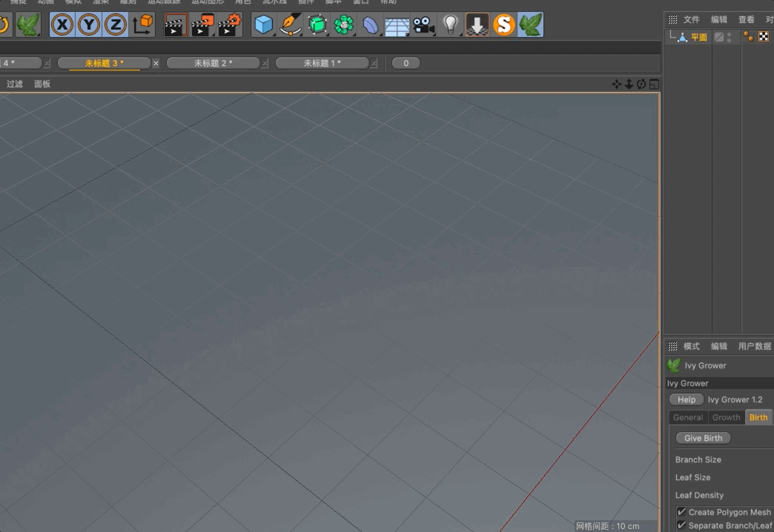Click the 网格间距 : 10 cm grid spacing readout
This screenshot has width=774, height=532.
(608, 526)
